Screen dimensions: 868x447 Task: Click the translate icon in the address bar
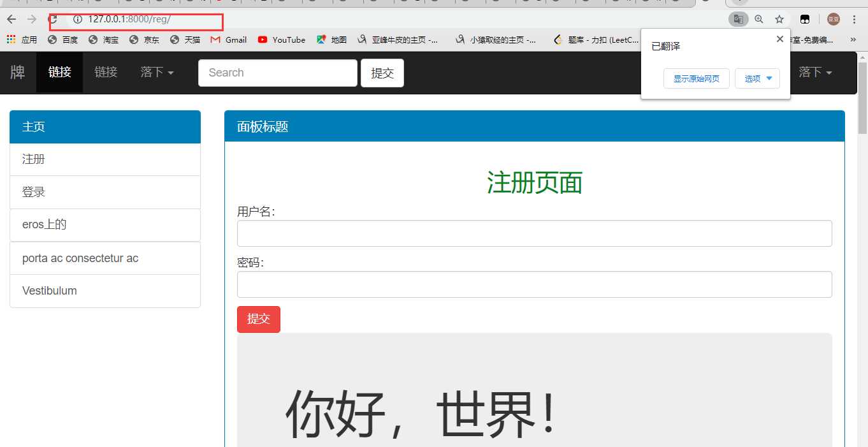[x=738, y=19]
